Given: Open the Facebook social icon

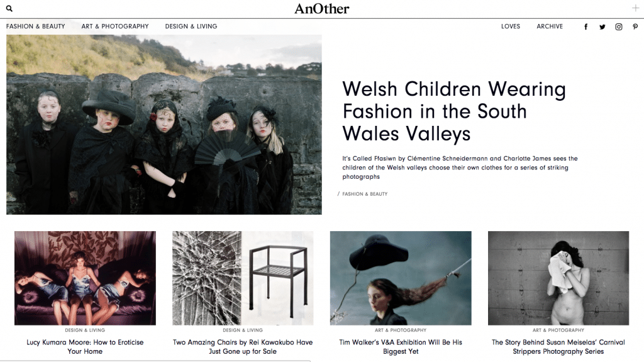Looking at the screenshot, I should point(586,26).
